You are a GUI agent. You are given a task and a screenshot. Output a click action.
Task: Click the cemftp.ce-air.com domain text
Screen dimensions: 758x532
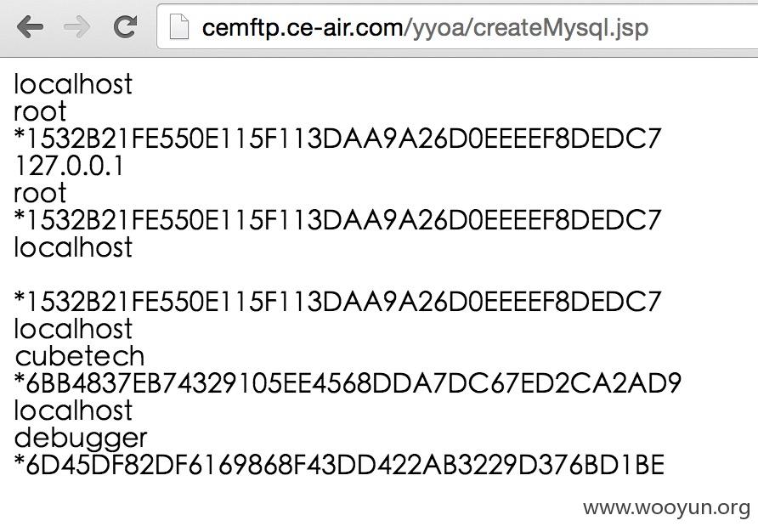303,28
